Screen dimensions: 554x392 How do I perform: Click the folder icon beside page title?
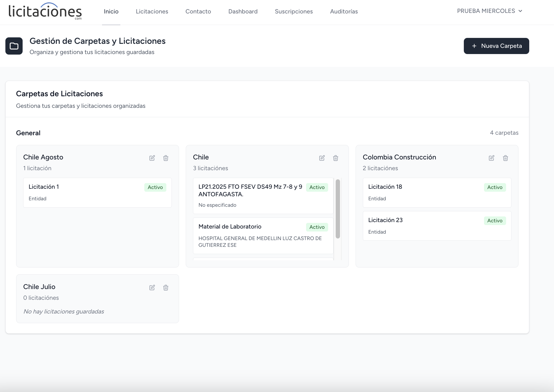click(x=14, y=46)
